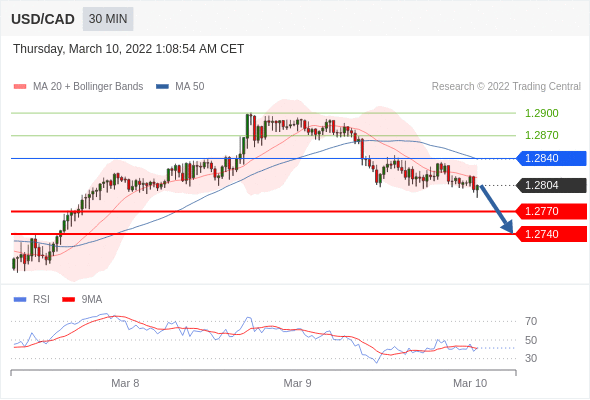Click the Research © 2022 Trading Central credit

(506, 87)
